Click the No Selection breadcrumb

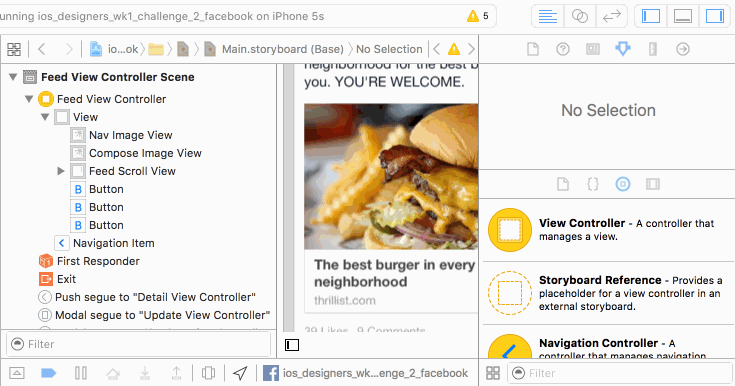pyautogui.click(x=389, y=49)
